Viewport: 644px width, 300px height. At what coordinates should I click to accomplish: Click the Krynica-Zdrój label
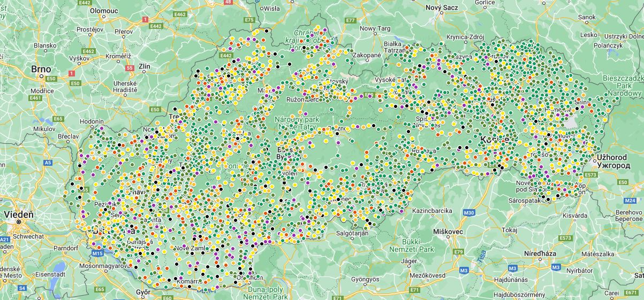[465, 37]
